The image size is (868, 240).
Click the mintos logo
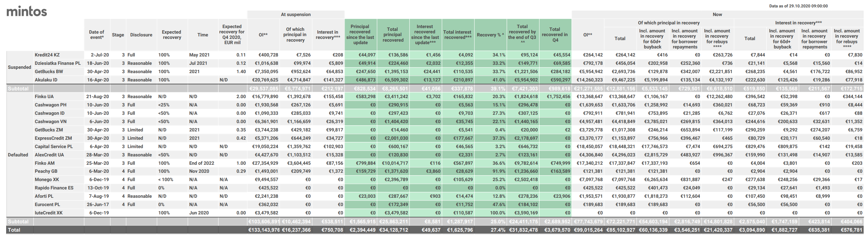coord(27,11)
